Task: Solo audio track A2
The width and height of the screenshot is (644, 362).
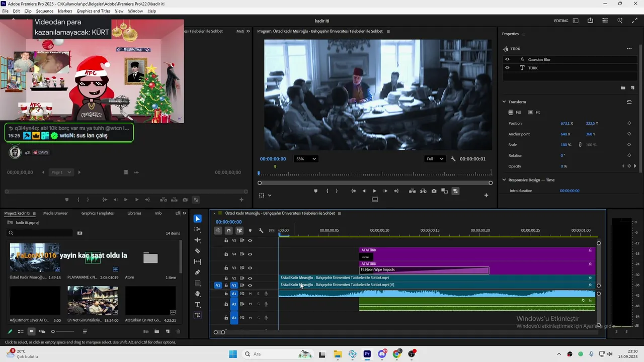Action: (x=258, y=304)
